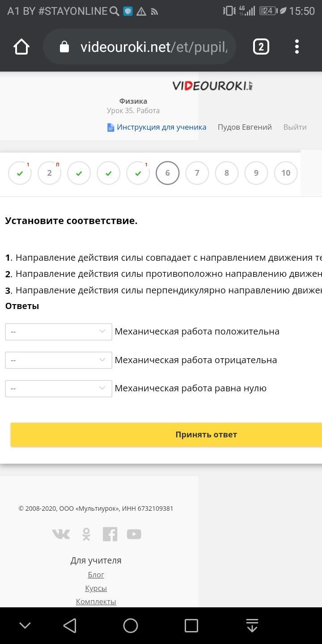
Task: Click the Videouroki logo
Action: coord(212,85)
